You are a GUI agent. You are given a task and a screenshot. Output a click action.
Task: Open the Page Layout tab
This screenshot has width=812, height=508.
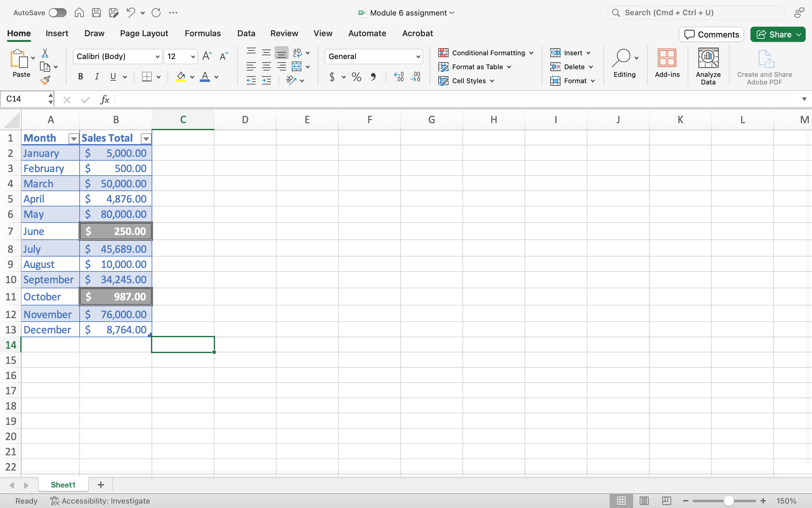click(x=144, y=33)
